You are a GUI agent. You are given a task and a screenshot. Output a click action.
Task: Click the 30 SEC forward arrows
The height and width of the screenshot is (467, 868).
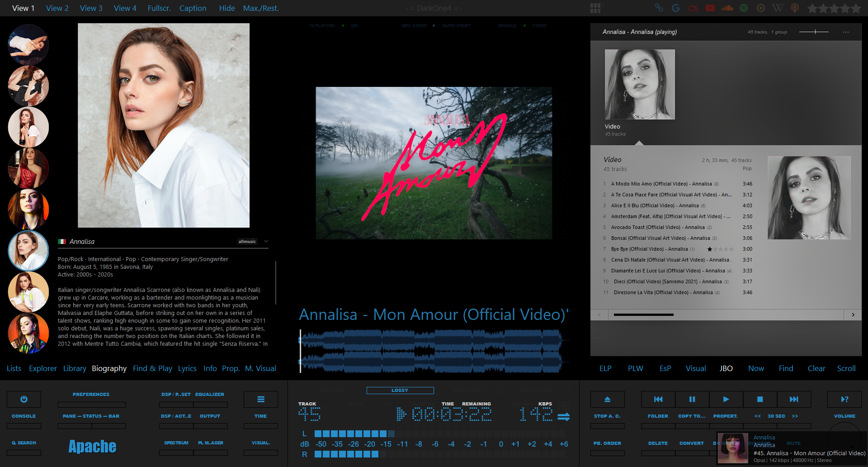tap(795, 416)
